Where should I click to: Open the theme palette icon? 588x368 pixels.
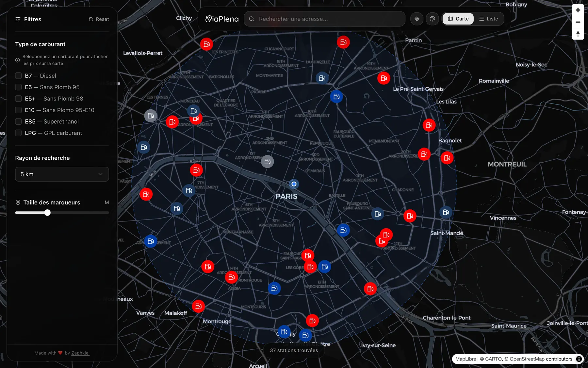(433, 19)
